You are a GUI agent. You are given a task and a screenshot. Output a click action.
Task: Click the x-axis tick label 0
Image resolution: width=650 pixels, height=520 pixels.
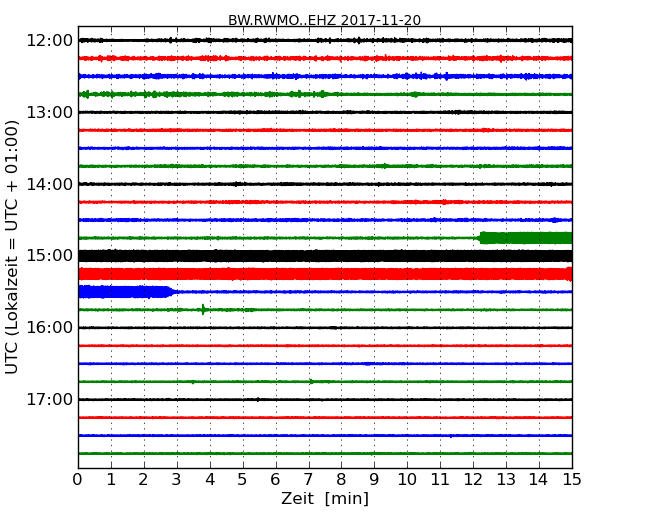pyautogui.click(x=78, y=479)
